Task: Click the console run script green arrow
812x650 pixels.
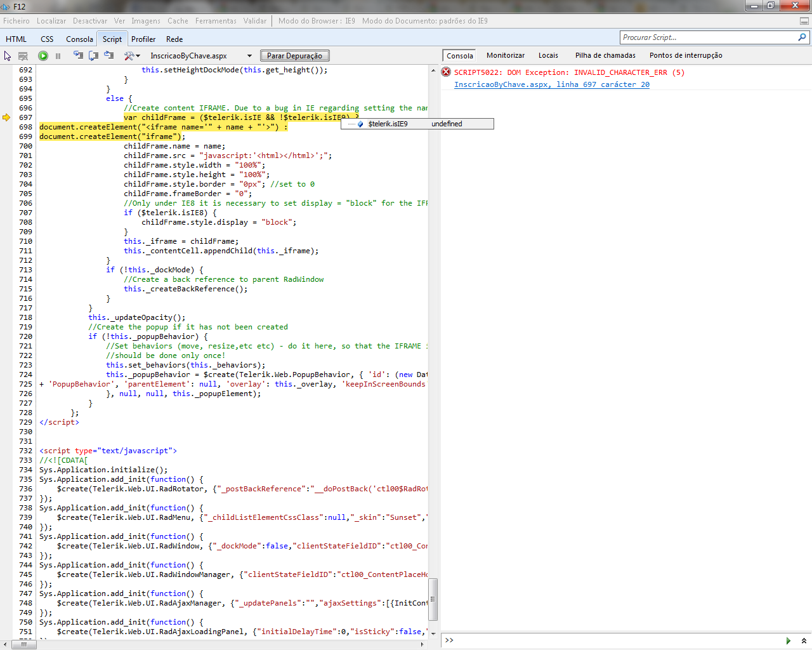Action: click(788, 640)
